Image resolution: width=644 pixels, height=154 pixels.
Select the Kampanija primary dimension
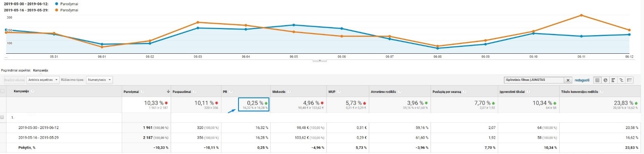coord(41,70)
